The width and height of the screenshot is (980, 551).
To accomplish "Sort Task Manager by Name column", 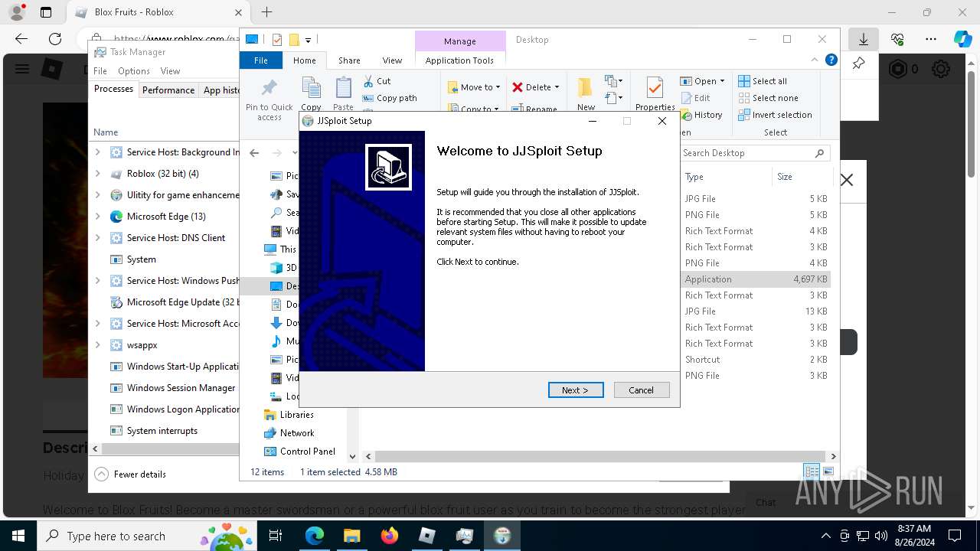I will 106,132.
